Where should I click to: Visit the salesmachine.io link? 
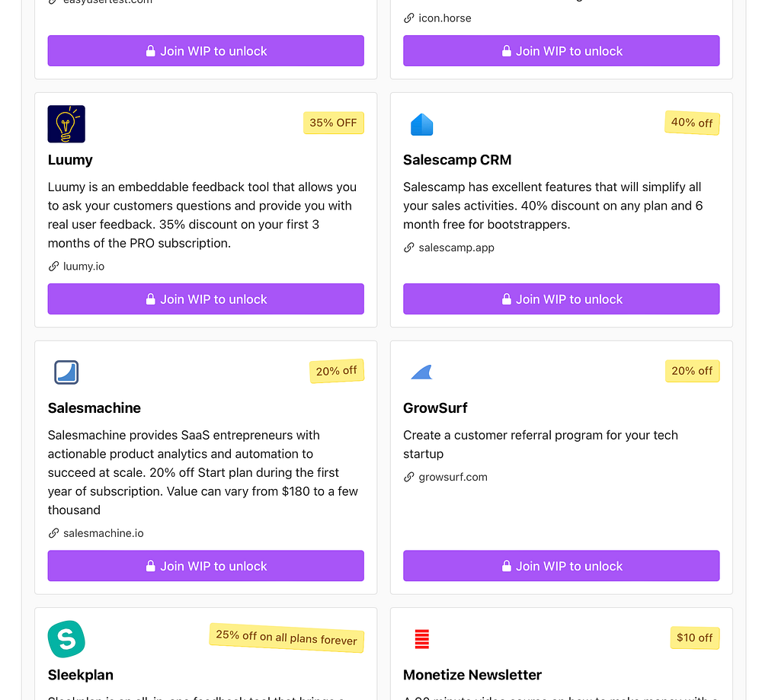(103, 533)
